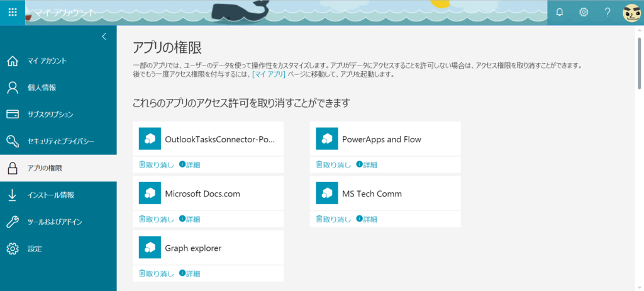Click the MS Tech Comm app name
The width and height of the screenshot is (644, 291).
point(372,193)
